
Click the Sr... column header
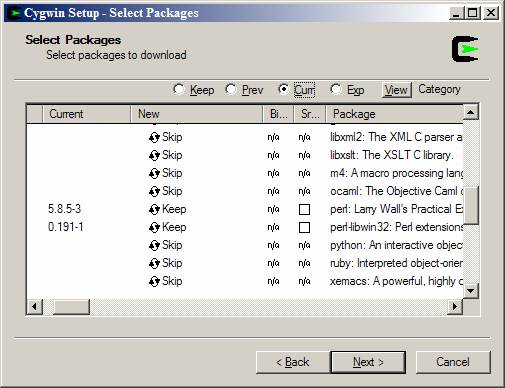click(x=310, y=114)
